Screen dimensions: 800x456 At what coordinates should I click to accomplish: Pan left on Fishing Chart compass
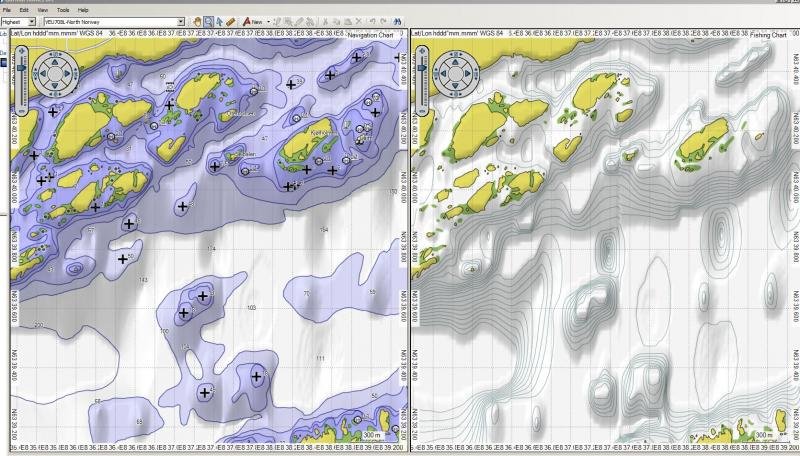pyautogui.click(x=445, y=71)
